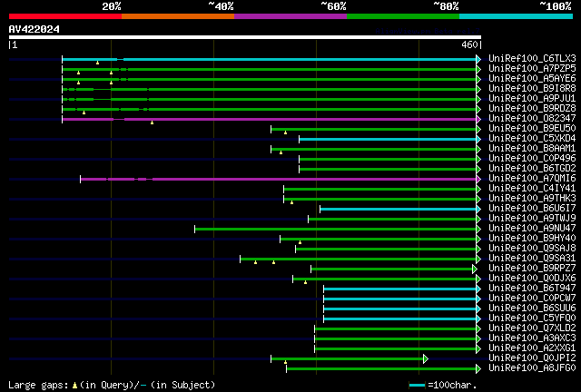Select the UniRef100_B6SUU6 label

tap(532, 309)
